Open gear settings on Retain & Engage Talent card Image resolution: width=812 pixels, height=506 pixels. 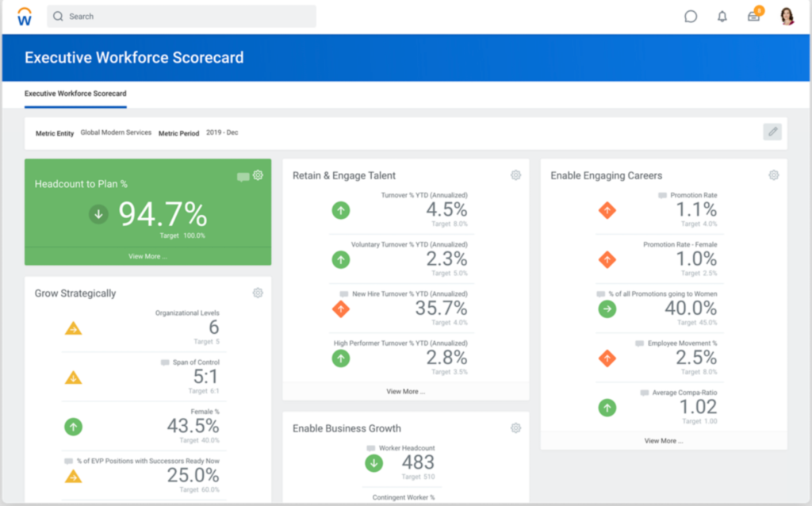coord(515,174)
